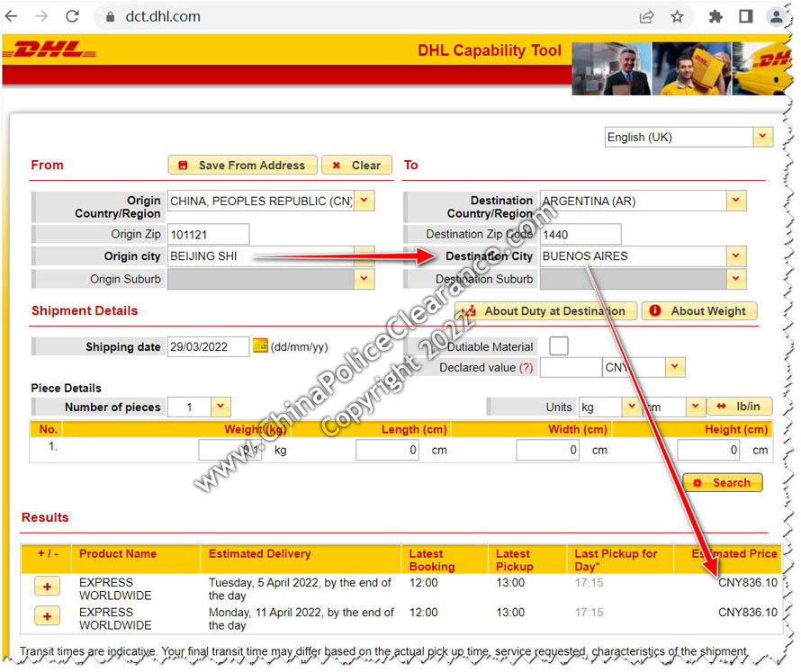This screenshot has width=801, height=672.
Task: Click the address bar URL
Action: point(163,17)
